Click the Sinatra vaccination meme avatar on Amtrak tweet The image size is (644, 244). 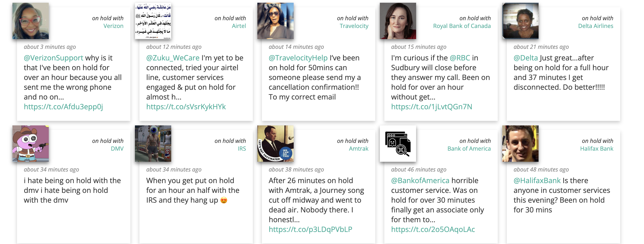[275, 144]
